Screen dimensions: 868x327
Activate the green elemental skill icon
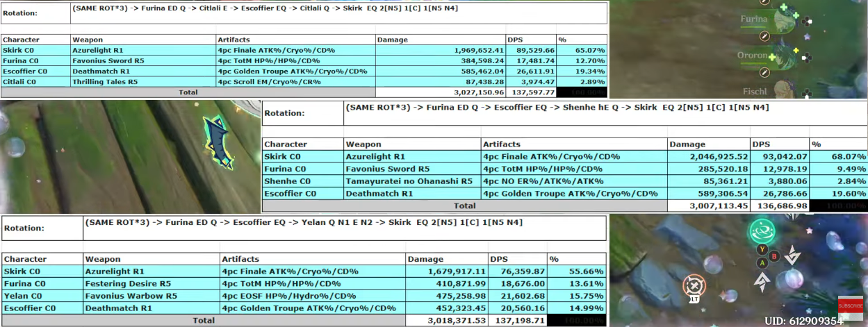[x=761, y=230]
